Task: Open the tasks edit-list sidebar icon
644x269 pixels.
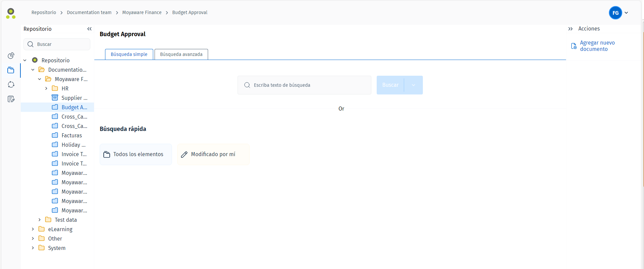Action: [11, 99]
